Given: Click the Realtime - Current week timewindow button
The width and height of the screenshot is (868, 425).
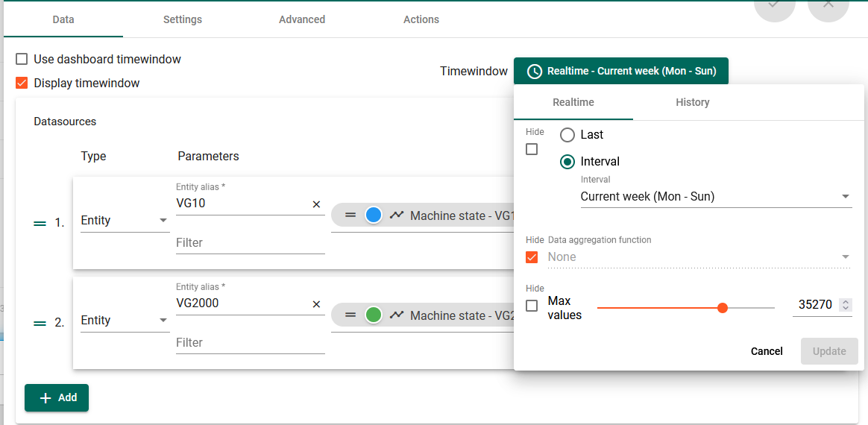Looking at the screenshot, I should (x=621, y=72).
